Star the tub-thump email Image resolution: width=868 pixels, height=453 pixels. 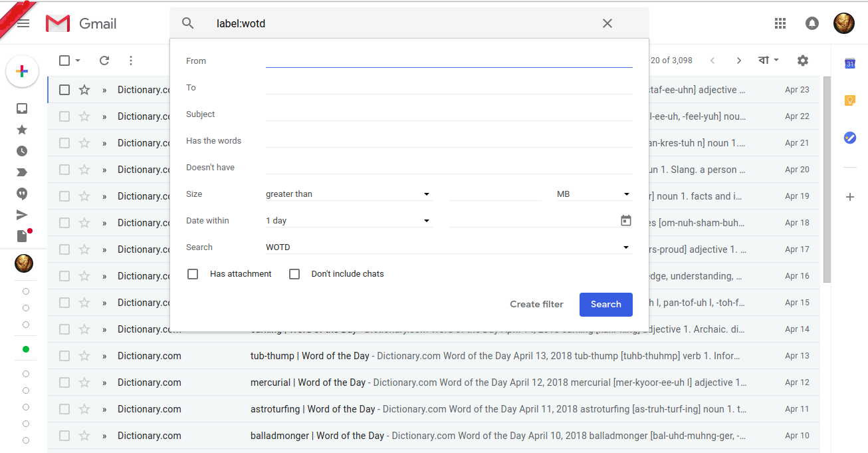coord(84,356)
